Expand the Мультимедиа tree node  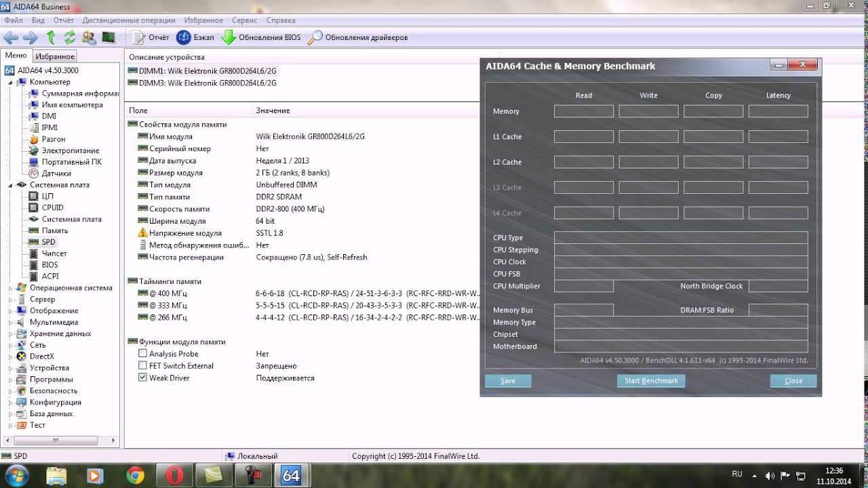tap(10, 323)
